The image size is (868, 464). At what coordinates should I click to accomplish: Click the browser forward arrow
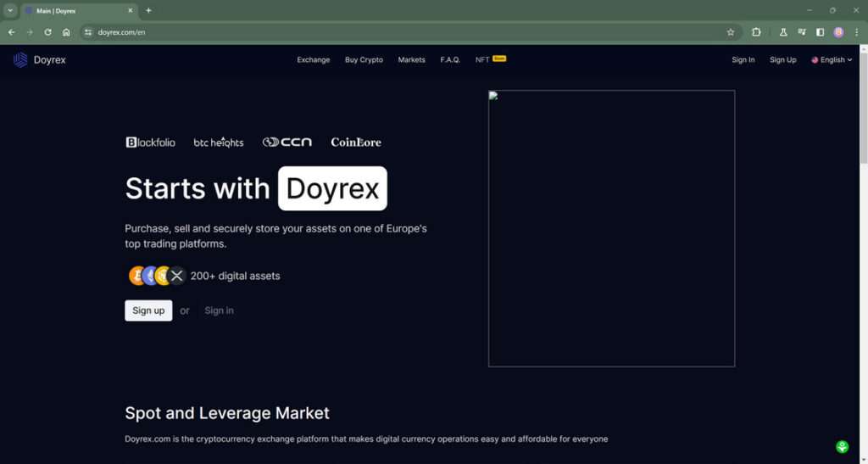tap(30, 32)
